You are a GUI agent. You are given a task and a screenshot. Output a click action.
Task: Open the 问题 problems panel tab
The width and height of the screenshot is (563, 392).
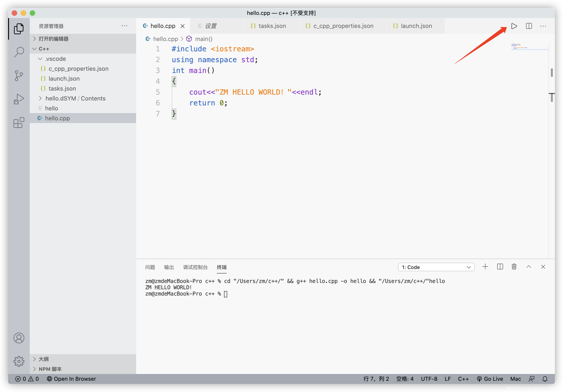pyautogui.click(x=150, y=267)
